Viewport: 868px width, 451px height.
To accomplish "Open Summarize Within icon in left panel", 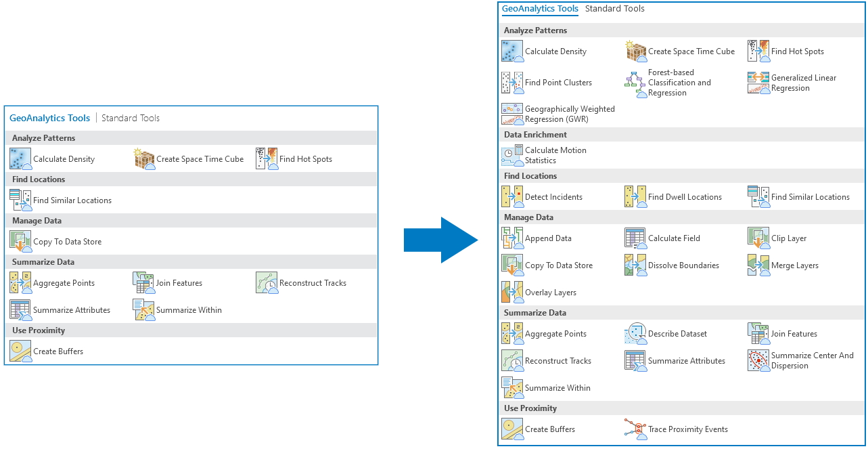I will 143,310.
